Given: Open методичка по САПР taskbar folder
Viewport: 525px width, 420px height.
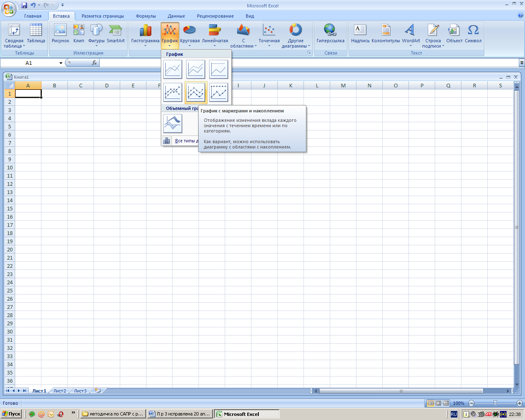Looking at the screenshot, I should click(113, 414).
